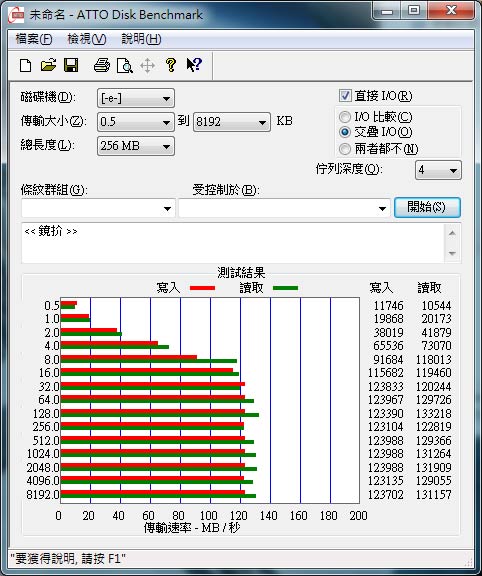The image size is (482, 576).
Task: Open About via yellow question mark icon
Action: click(x=170, y=65)
